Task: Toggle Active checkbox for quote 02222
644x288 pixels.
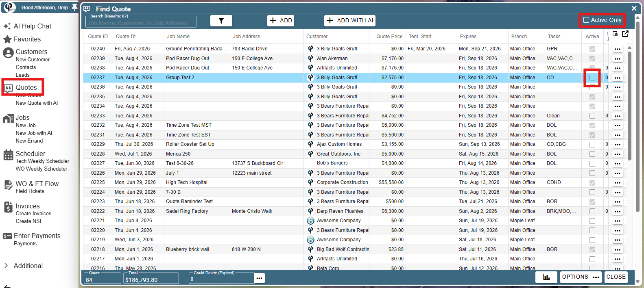Action: pyautogui.click(x=592, y=211)
